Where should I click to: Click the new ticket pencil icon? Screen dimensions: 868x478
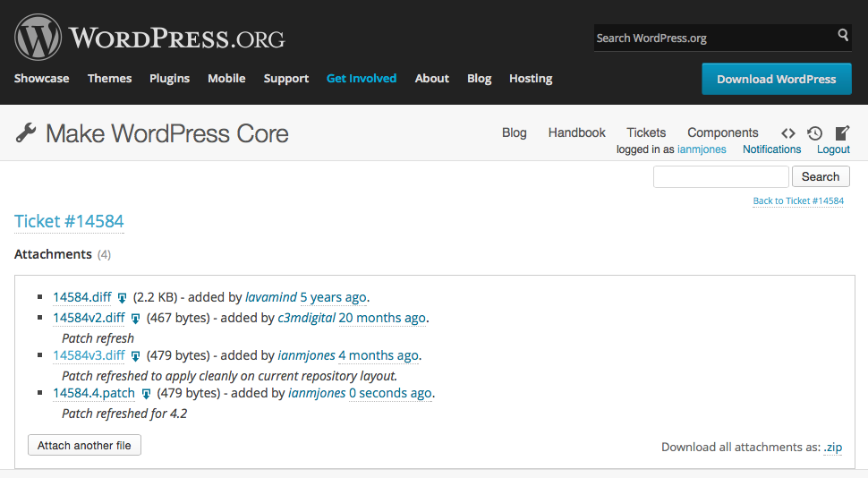(x=842, y=133)
